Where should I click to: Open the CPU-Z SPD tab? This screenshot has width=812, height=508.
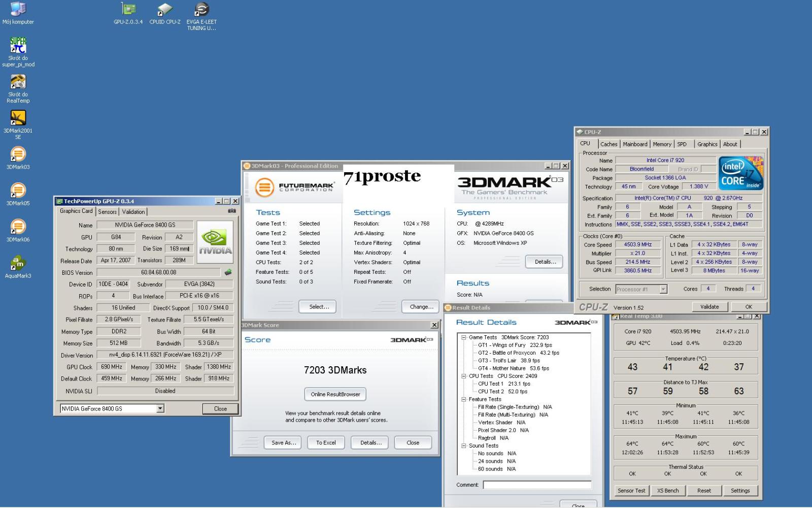[682, 144]
